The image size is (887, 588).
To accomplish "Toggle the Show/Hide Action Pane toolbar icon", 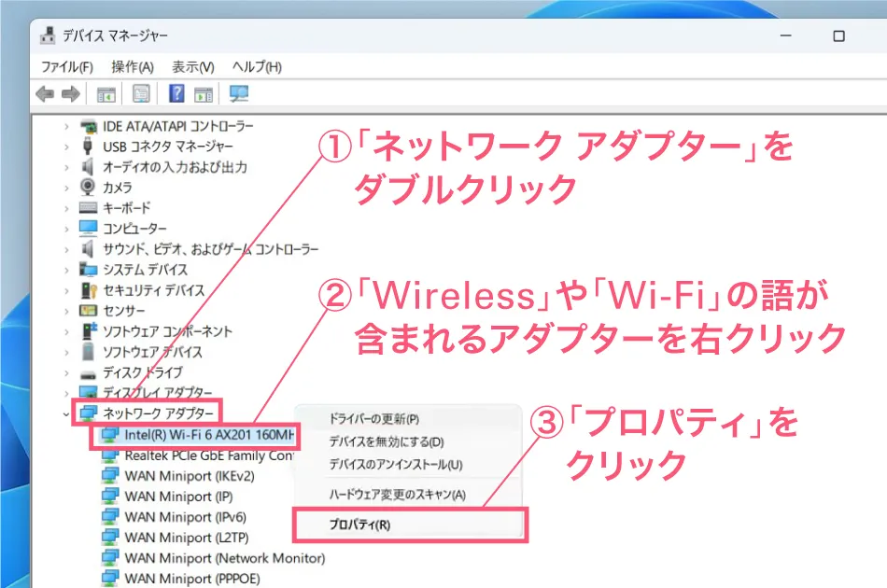I will 203,92.
